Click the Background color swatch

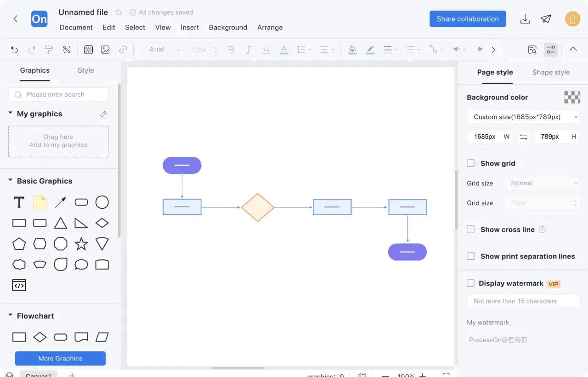[572, 97]
